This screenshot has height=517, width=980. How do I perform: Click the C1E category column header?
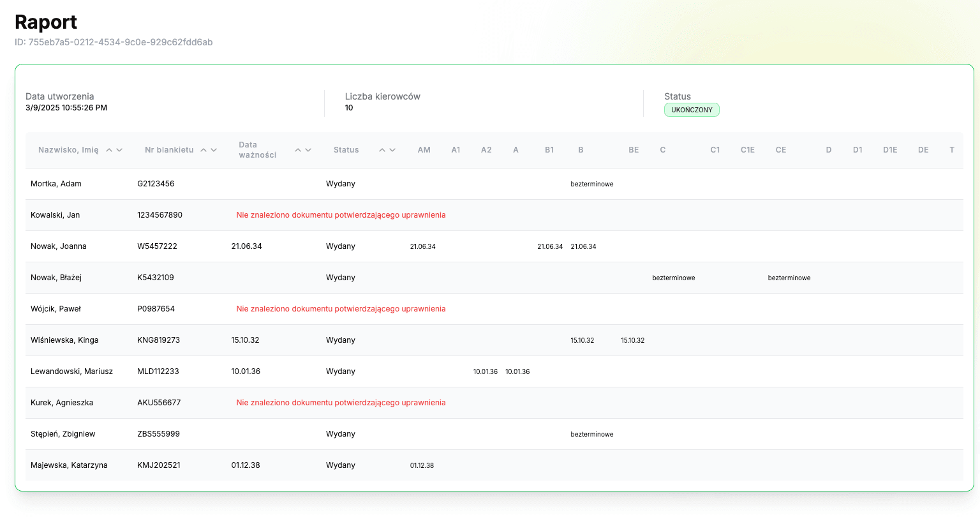pyautogui.click(x=748, y=150)
